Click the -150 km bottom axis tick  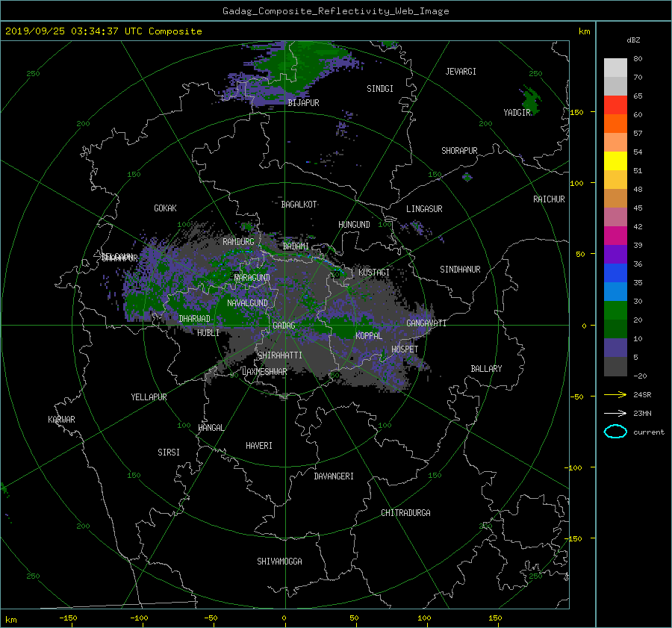tap(68, 618)
